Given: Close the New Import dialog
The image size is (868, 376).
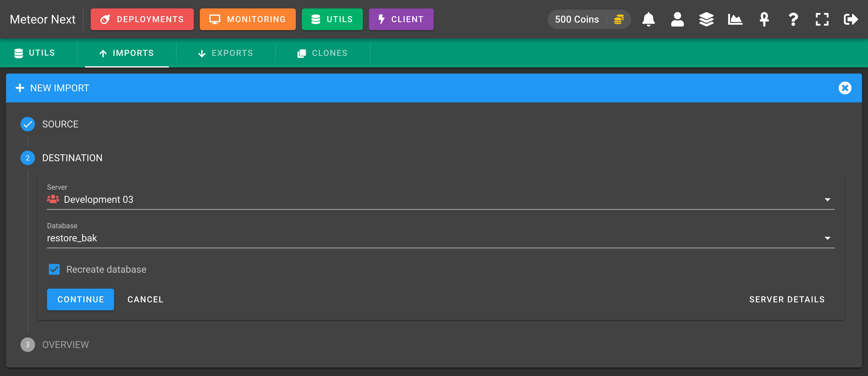Looking at the screenshot, I should point(845,88).
